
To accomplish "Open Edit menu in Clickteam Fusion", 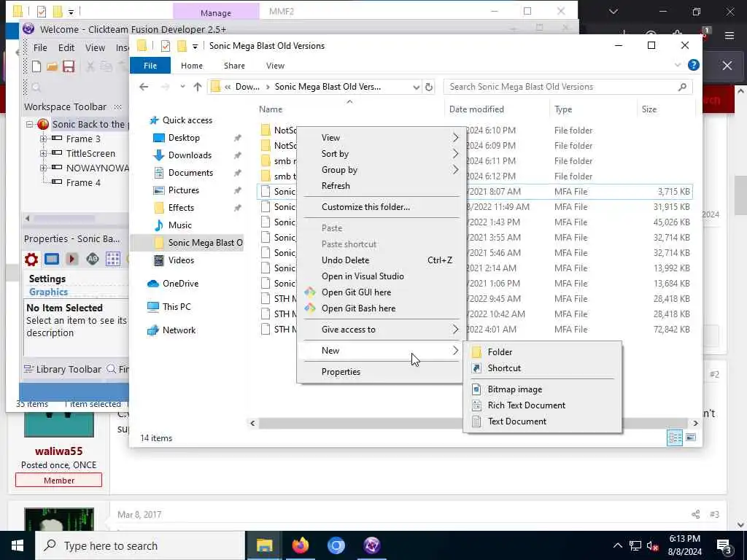I will tap(66, 47).
